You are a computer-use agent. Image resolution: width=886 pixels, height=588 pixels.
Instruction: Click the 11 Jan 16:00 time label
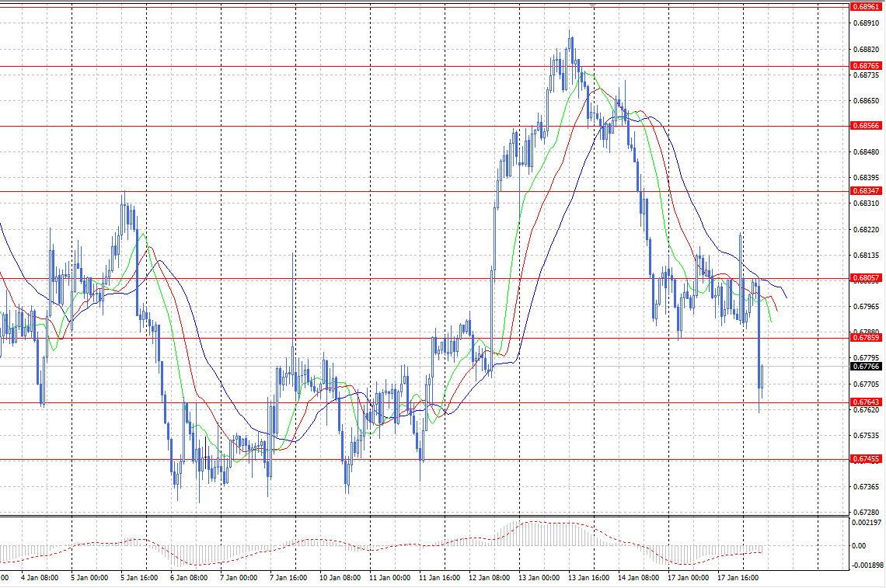coord(440,578)
